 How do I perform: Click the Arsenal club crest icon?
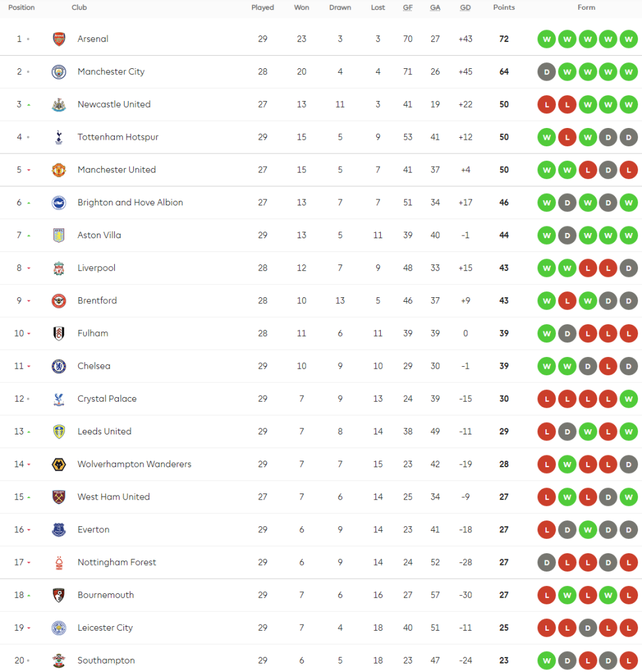[x=59, y=39]
